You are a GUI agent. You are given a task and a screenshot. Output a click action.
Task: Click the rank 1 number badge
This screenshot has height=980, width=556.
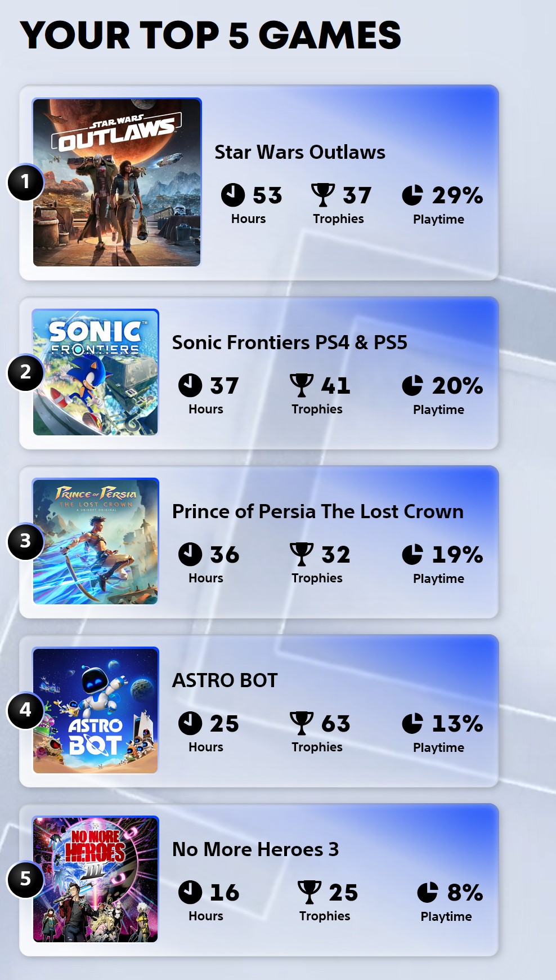(25, 182)
